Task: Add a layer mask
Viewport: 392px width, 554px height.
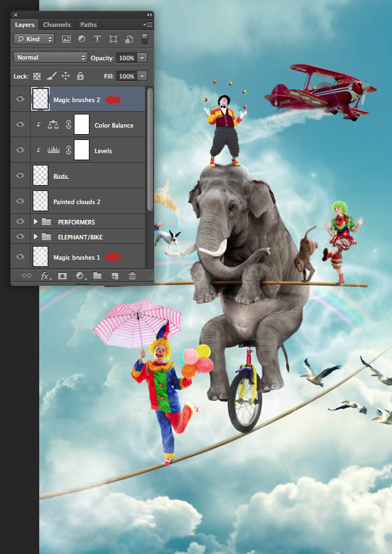Action: 63,276
